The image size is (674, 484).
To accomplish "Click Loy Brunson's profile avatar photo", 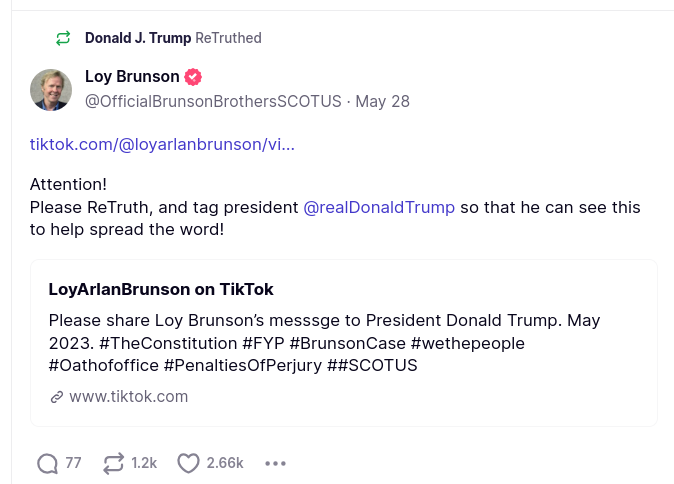I will point(50,89).
